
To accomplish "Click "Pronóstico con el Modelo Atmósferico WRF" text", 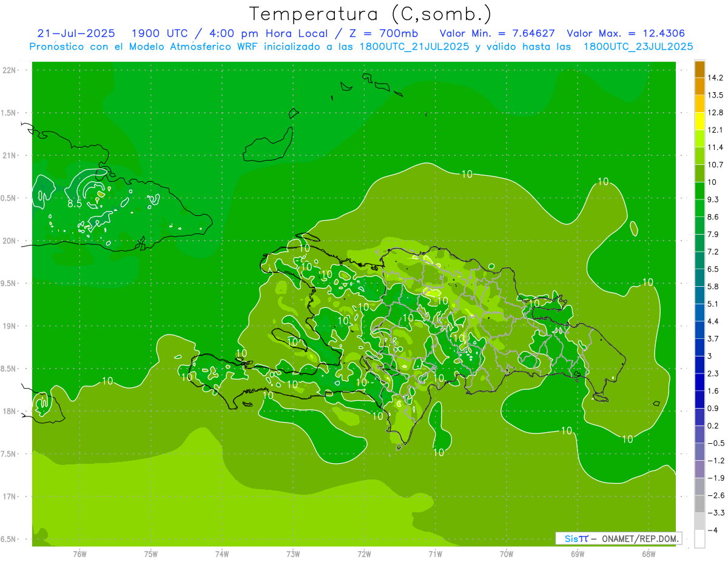I will (x=144, y=47).
